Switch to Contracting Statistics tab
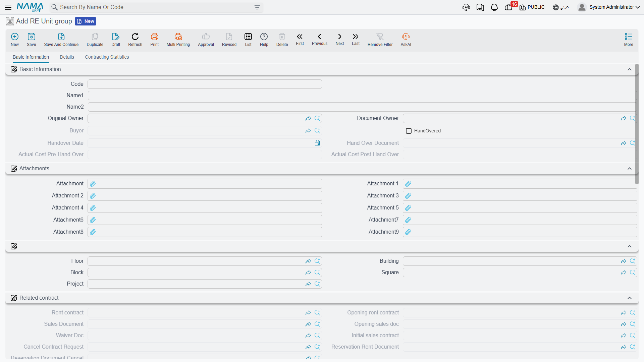 tap(107, 57)
